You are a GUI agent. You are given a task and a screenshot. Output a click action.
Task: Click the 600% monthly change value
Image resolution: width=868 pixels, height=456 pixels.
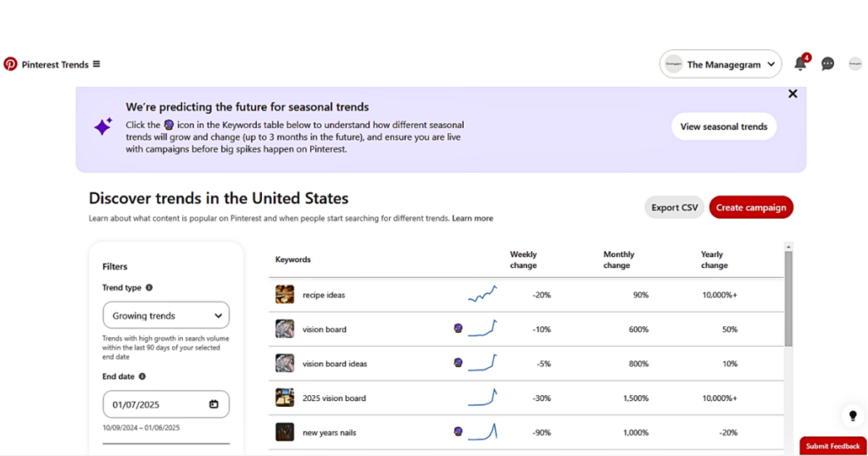638,329
